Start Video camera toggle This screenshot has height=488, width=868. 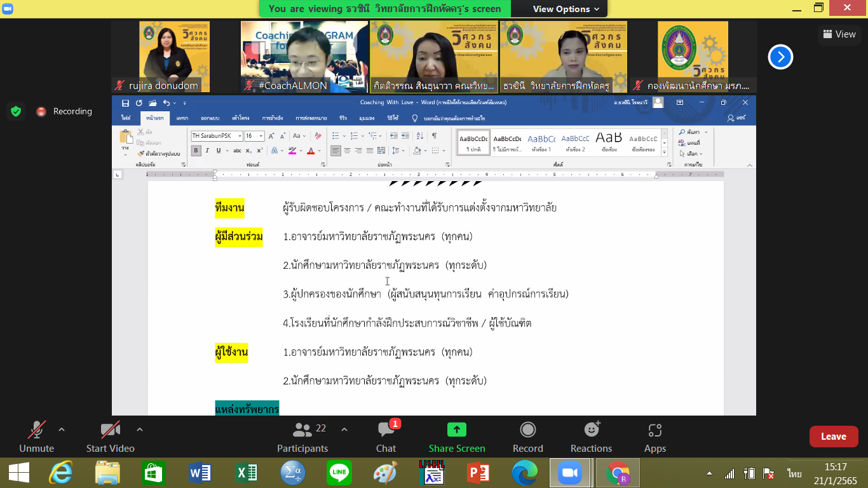coord(110,437)
